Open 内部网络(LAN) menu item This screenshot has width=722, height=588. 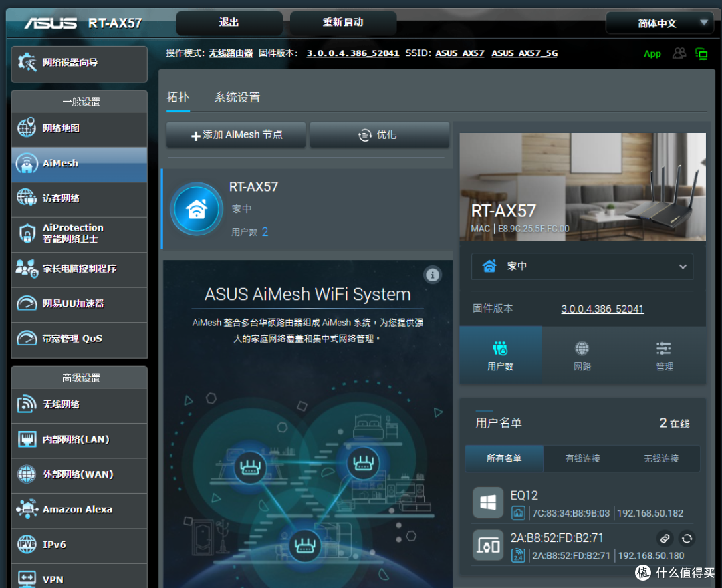click(79, 440)
